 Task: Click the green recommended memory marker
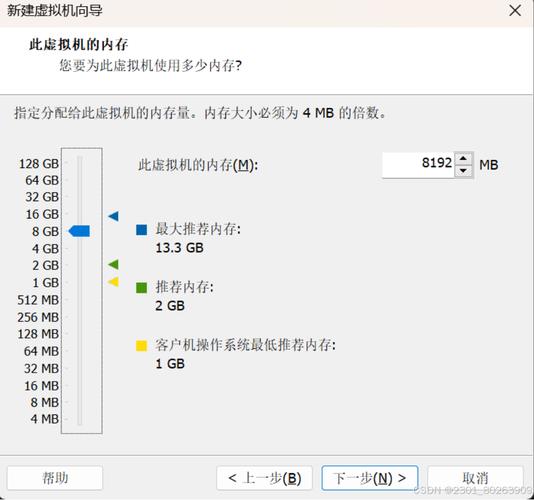pos(113,264)
